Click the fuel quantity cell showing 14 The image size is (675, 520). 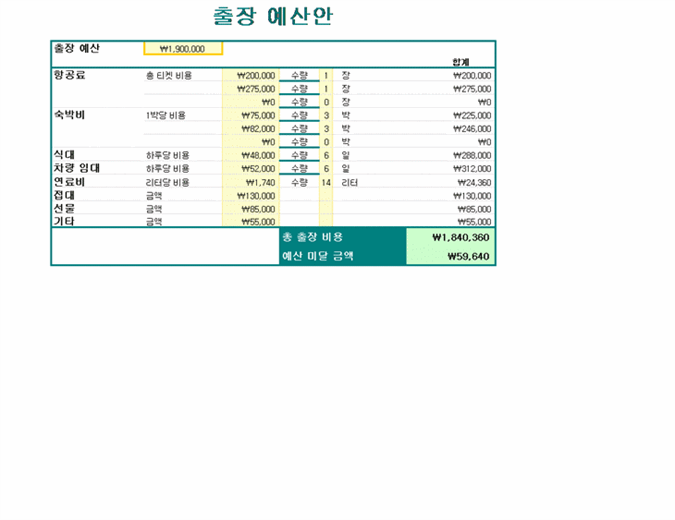[x=326, y=183]
